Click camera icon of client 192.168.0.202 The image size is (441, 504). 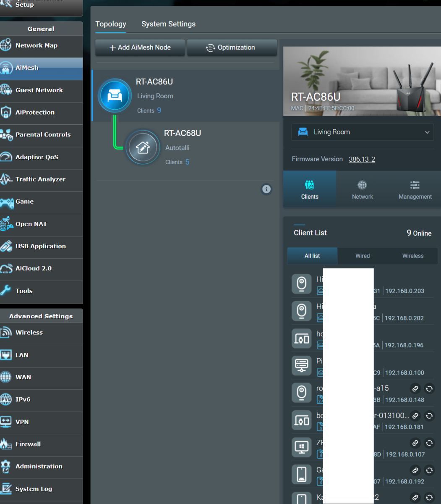(301, 311)
